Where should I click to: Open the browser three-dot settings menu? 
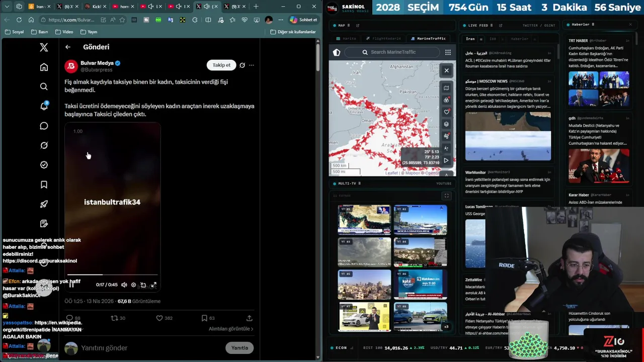pos(280,20)
